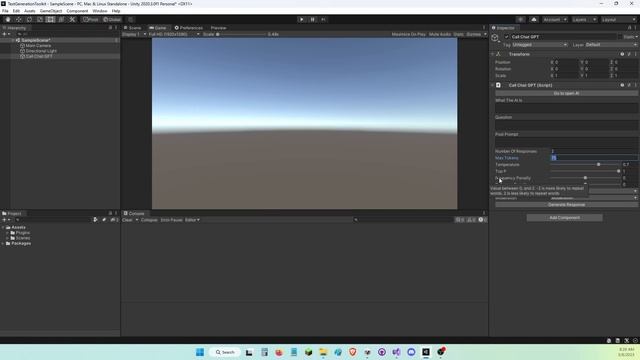The height and width of the screenshot is (360, 640).
Task: Toggle Maximize On Play
Action: pos(409,34)
